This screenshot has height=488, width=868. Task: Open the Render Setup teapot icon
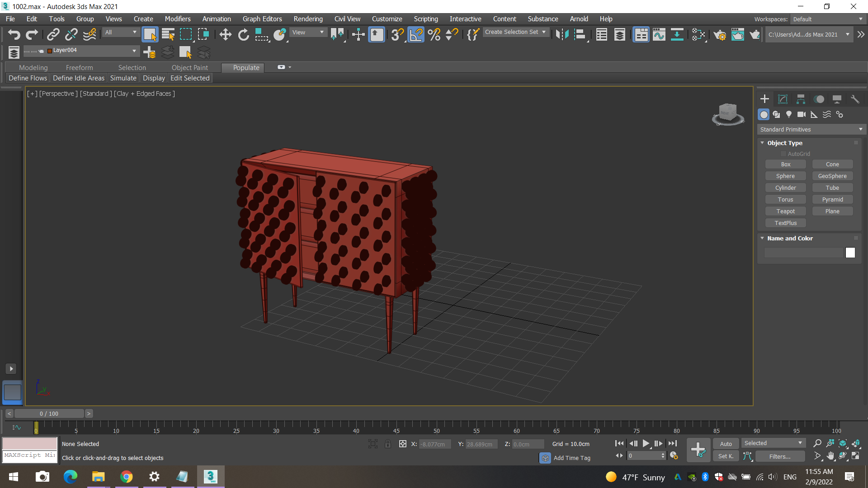(720, 35)
